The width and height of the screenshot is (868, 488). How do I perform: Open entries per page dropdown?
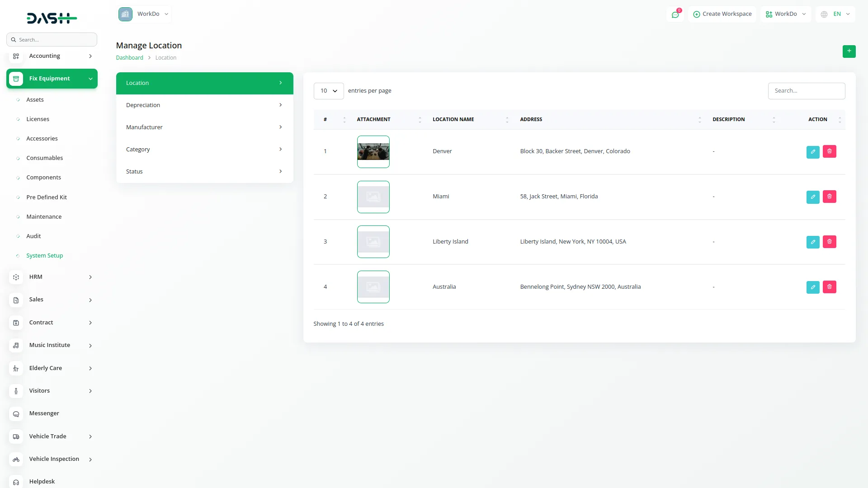[328, 91]
